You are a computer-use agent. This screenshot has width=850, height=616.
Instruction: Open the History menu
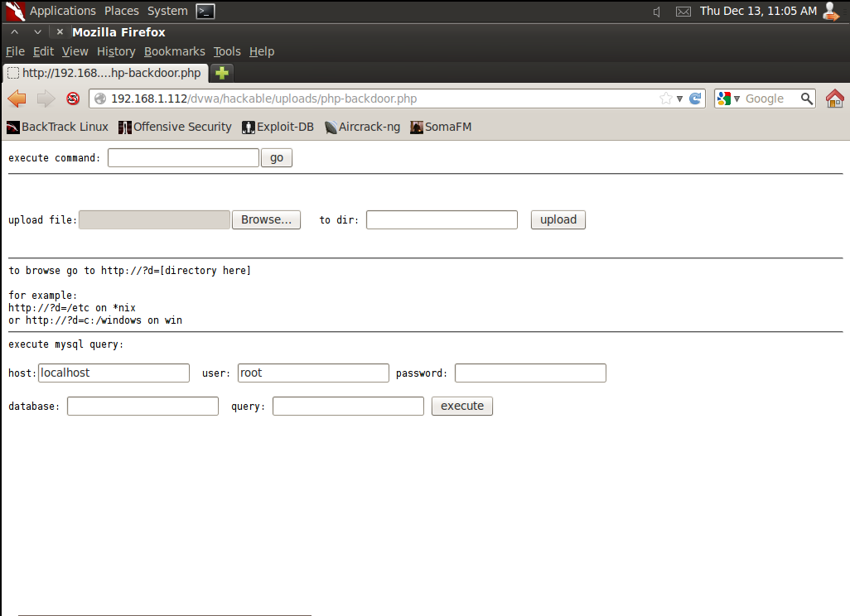[116, 51]
